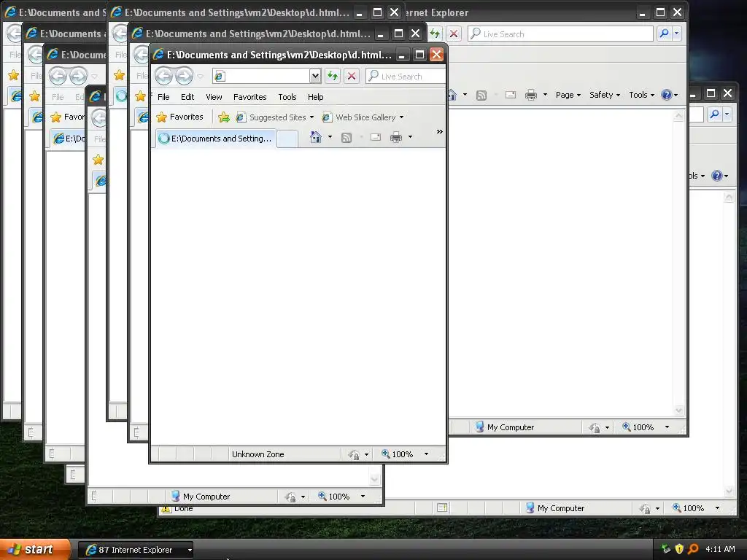The width and height of the screenshot is (747, 560).
Task: Click Forward arrow in front IE window
Action: point(184,76)
